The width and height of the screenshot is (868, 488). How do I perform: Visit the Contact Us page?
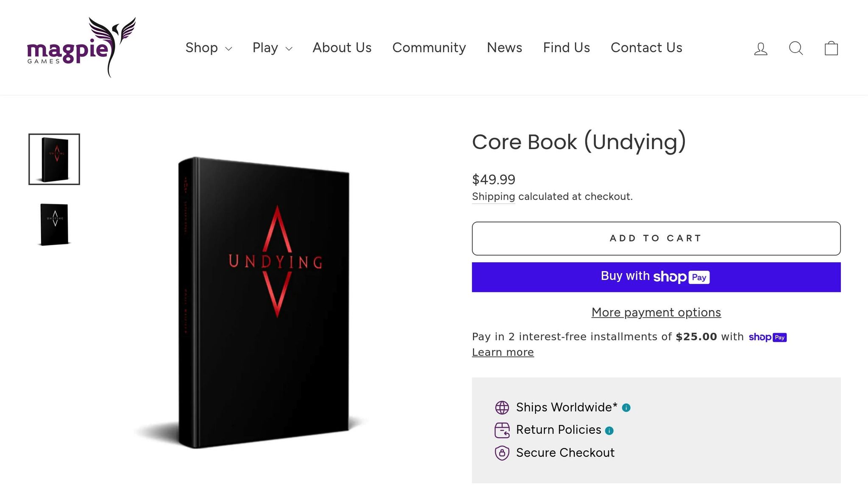[x=646, y=47]
